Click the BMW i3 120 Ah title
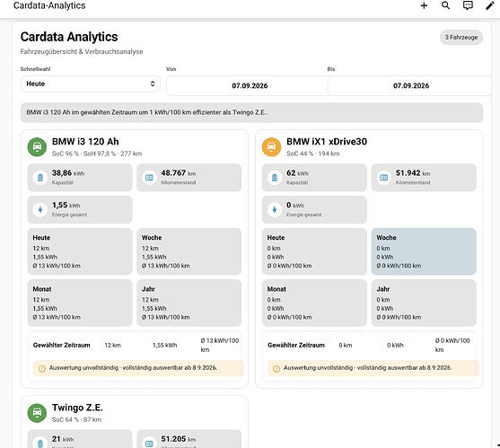This screenshot has width=500, height=448. [x=85, y=142]
